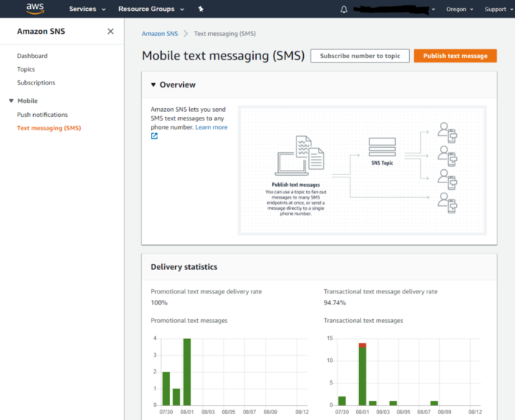
Task: Open Push notifications page
Action: pyautogui.click(x=43, y=115)
